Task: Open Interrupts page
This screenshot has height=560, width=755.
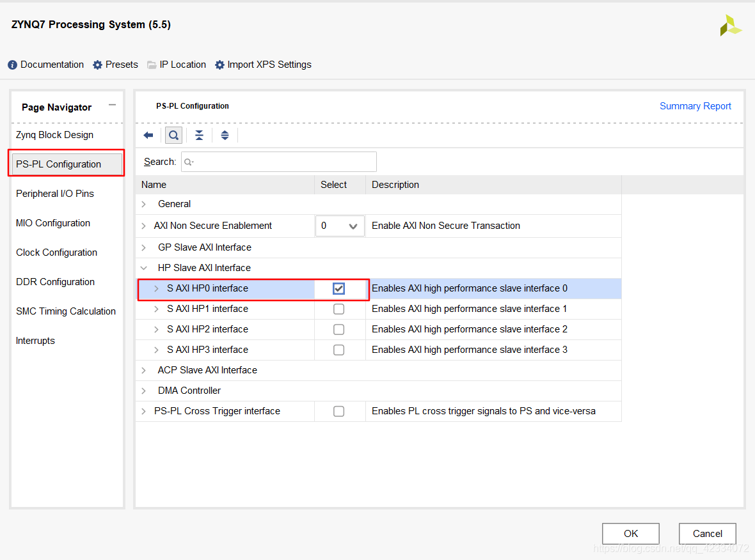Action: coord(35,341)
